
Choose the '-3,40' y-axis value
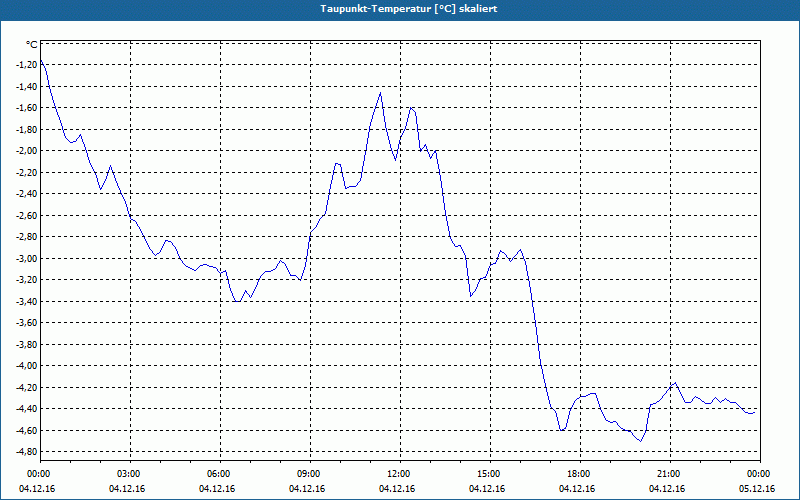[x=28, y=301]
